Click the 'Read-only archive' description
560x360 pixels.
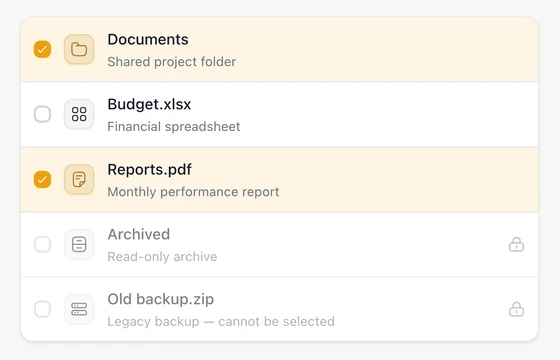coord(162,257)
